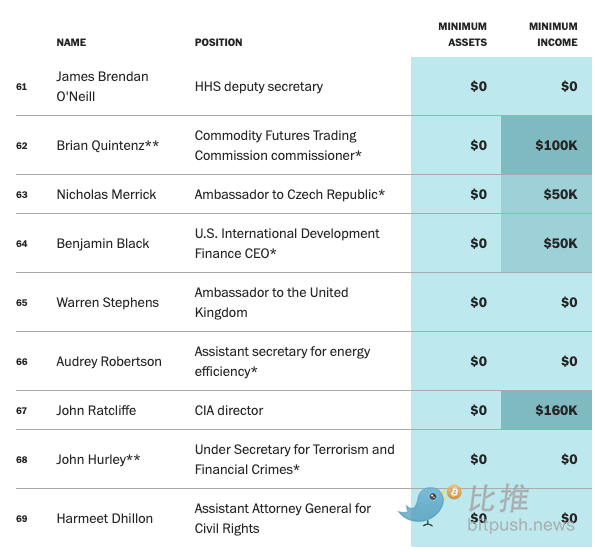Click the John Hurley name entry
Screen dimensions: 595x552
(x=98, y=459)
